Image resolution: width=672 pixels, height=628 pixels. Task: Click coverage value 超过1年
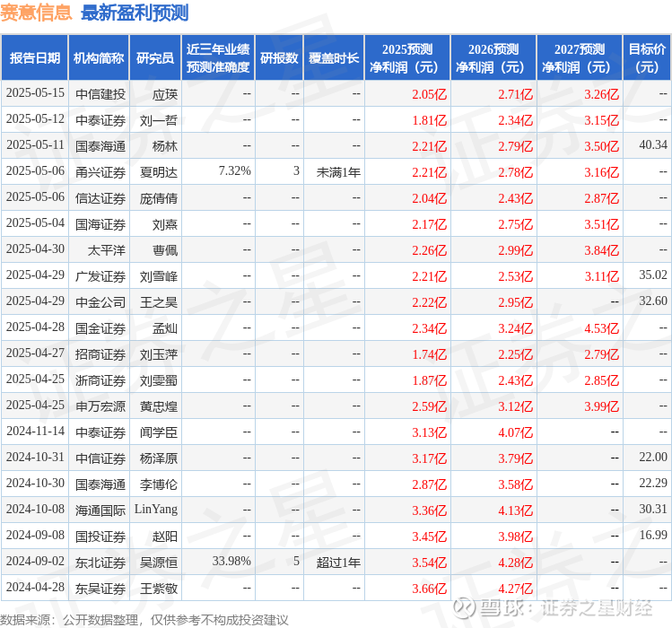tap(338, 563)
